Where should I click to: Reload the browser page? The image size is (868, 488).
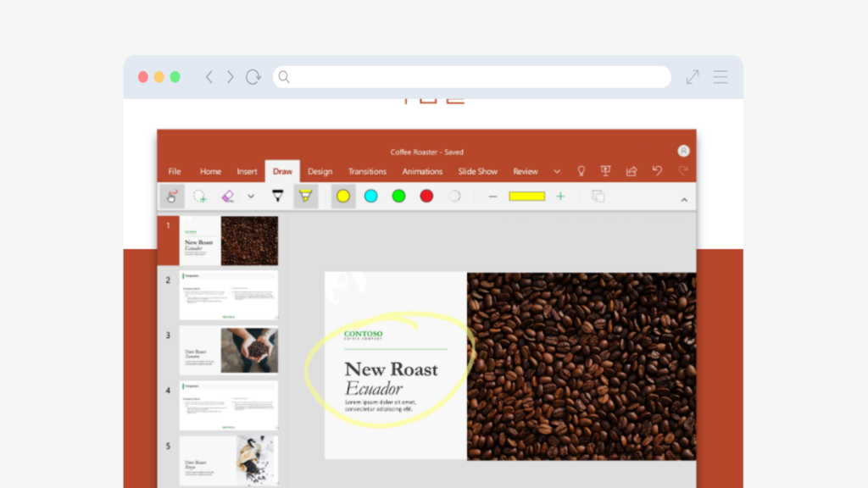point(253,77)
